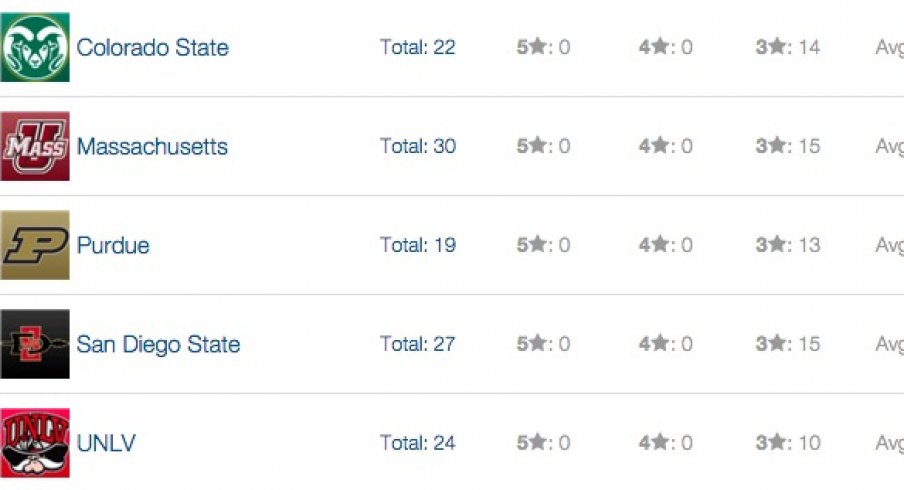Click Colorado State's Total: 22 commits

418,47
